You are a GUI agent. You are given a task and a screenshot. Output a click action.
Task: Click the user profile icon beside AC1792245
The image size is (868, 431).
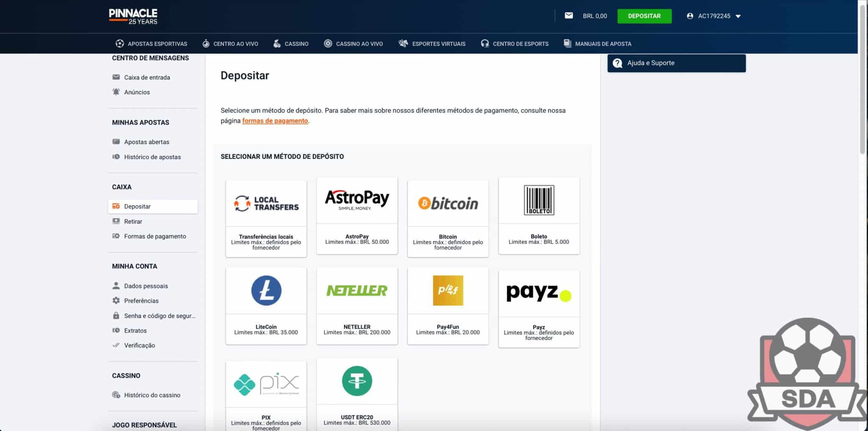pyautogui.click(x=690, y=16)
